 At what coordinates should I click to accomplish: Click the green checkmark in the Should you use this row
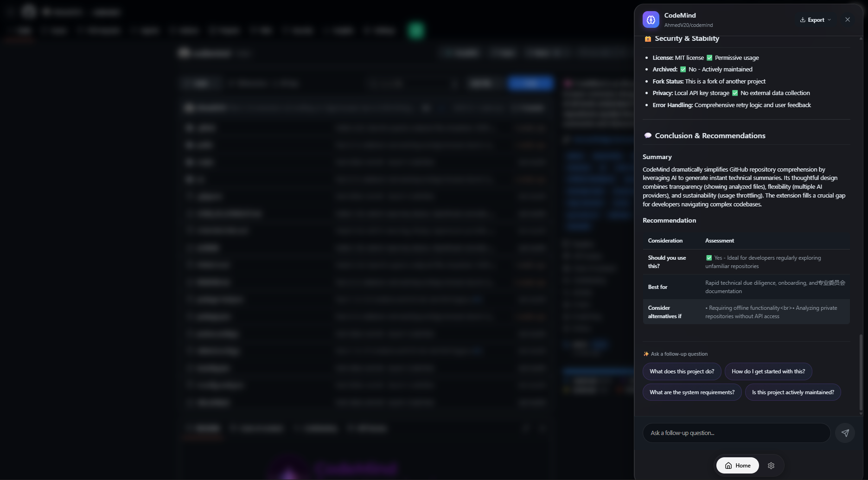click(x=708, y=258)
